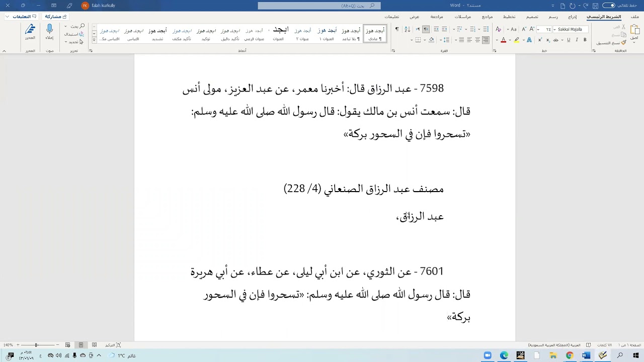Open the font size box
Image resolution: width=644 pixels, height=362 pixels.
pyautogui.click(x=545, y=29)
